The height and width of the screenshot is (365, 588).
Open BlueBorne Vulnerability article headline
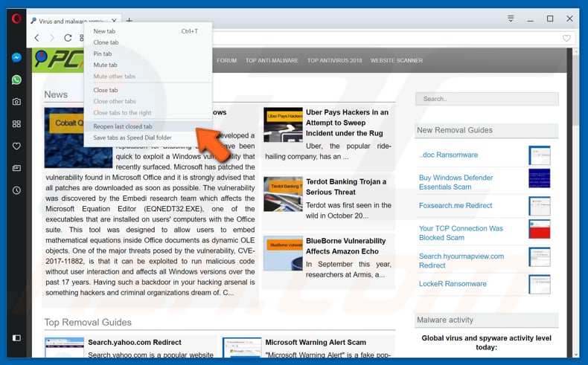pos(346,246)
